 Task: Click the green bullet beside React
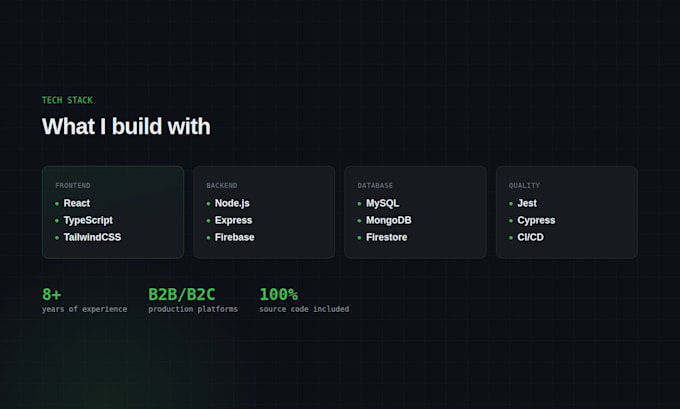coord(57,203)
